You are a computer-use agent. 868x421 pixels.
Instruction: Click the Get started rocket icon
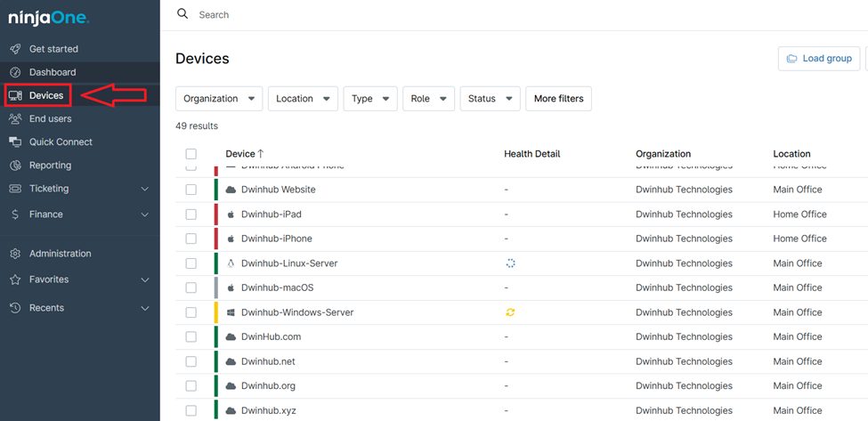[15, 49]
